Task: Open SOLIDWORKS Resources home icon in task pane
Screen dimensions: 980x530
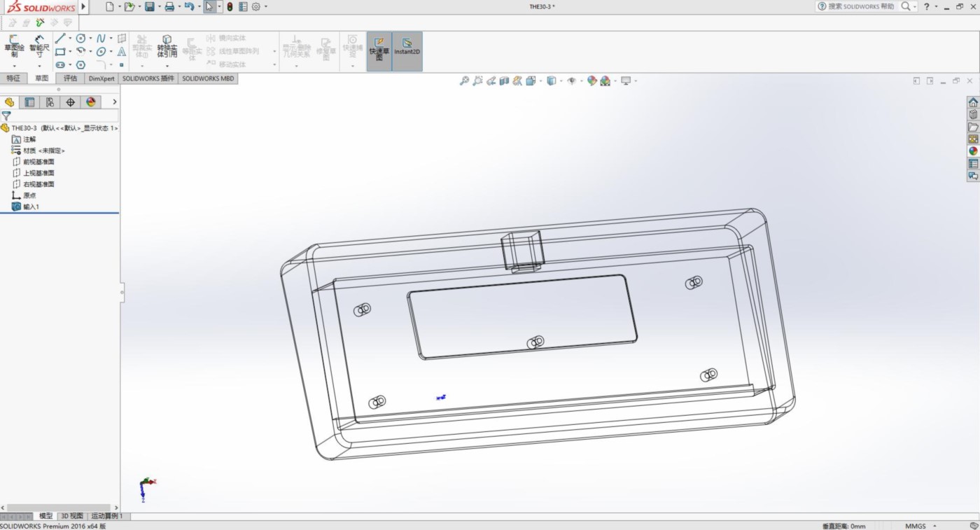Action: tap(973, 102)
